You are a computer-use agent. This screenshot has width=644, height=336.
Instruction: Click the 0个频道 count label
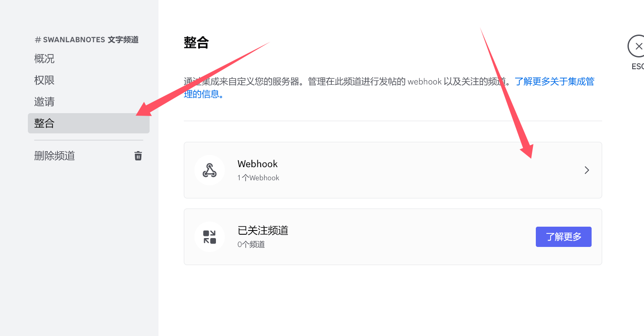click(x=251, y=244)
